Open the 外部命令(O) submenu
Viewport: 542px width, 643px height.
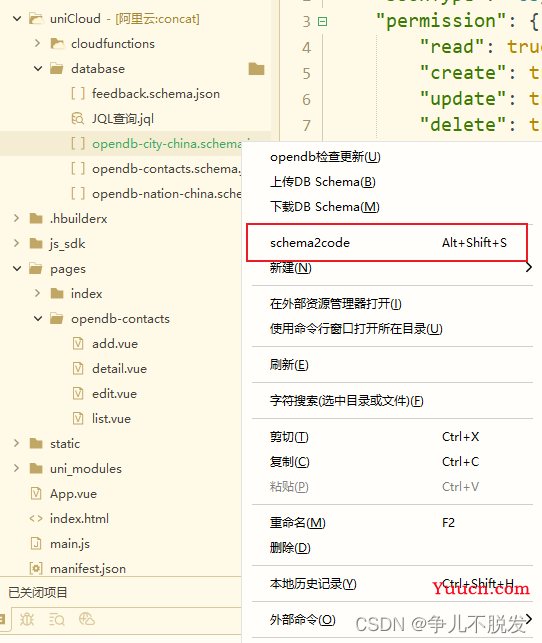pyautogui.click(x=393, y=620)
